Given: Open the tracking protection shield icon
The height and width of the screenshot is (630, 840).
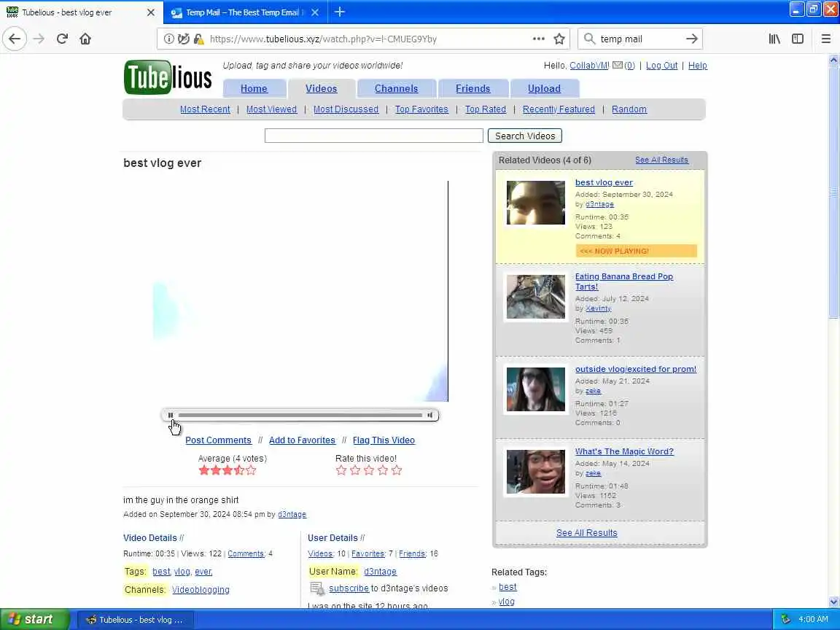Looking at the screenshot, I should [x=183, y=39].
